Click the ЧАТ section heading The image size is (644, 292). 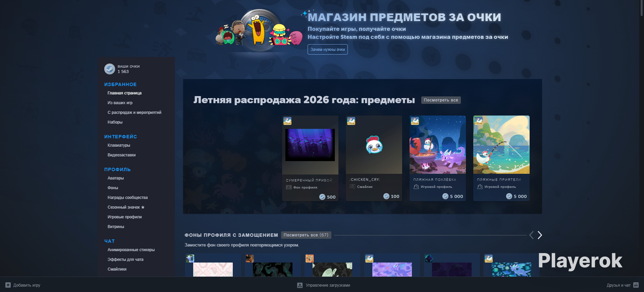pos(109,241)
